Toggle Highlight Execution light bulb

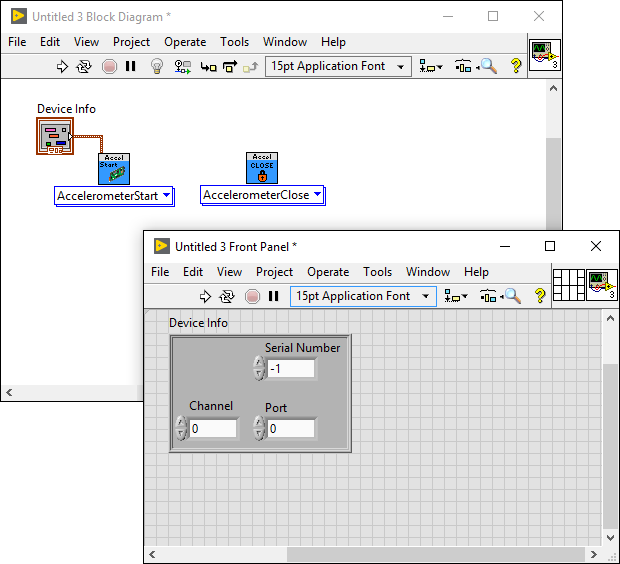(157, 66)
